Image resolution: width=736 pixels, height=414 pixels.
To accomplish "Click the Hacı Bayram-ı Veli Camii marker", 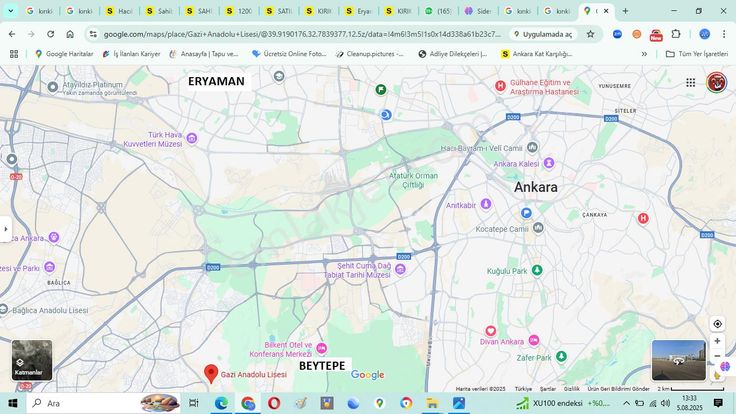I will click(532, 147).
